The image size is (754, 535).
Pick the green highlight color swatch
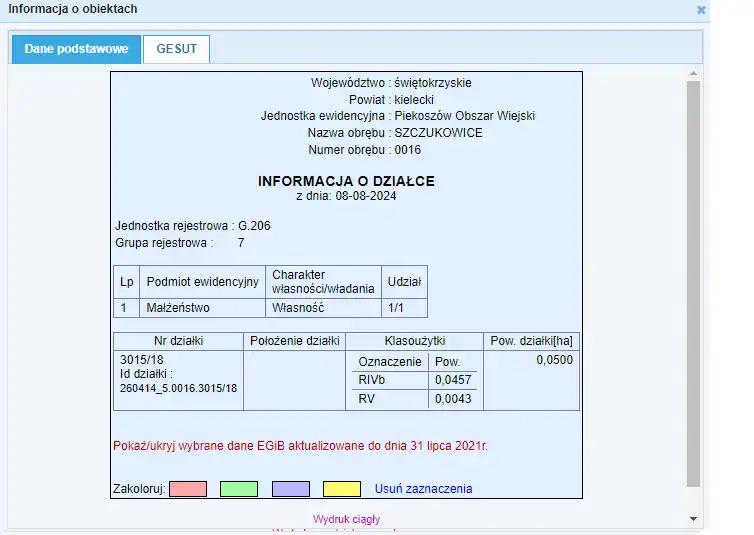pyautogui.click(x=239, y=489)
